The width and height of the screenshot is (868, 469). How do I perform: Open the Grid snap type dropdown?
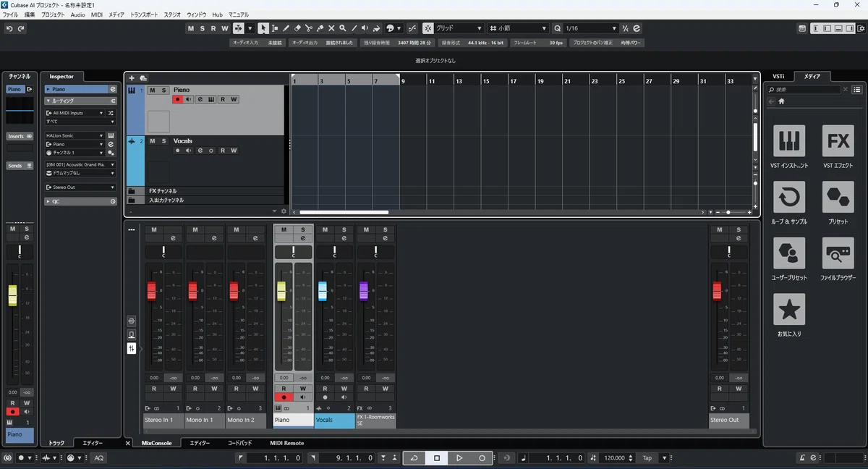click(x=459, y=28)
